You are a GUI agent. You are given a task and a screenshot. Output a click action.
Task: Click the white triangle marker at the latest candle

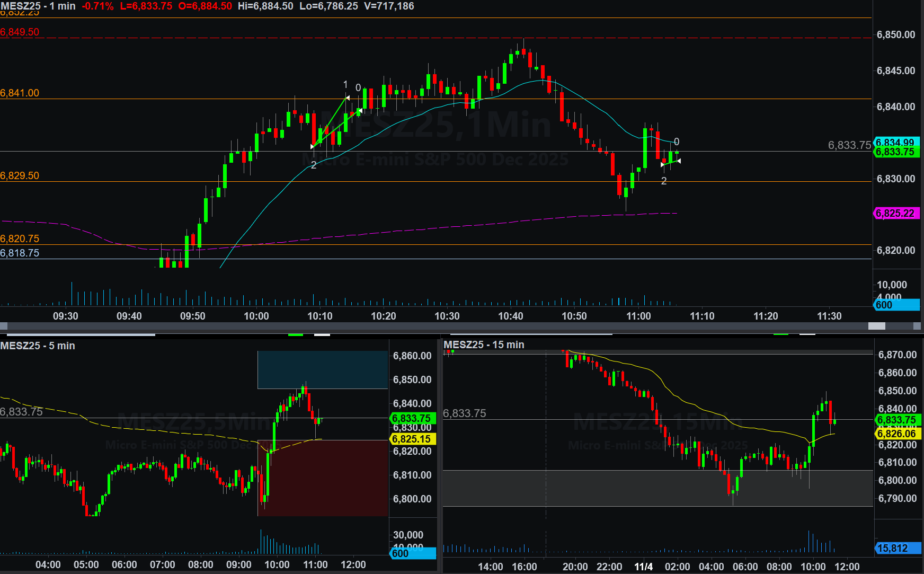coord(679,161)
